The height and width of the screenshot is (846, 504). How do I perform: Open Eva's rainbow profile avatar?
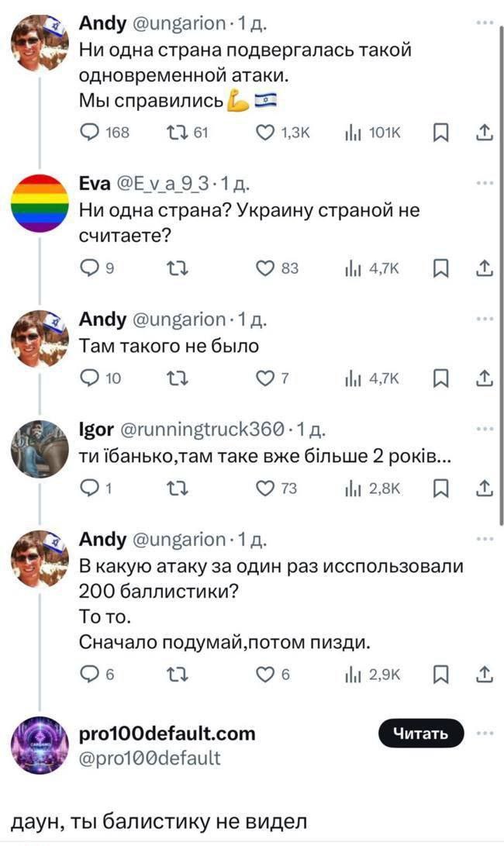click(40, 203)
